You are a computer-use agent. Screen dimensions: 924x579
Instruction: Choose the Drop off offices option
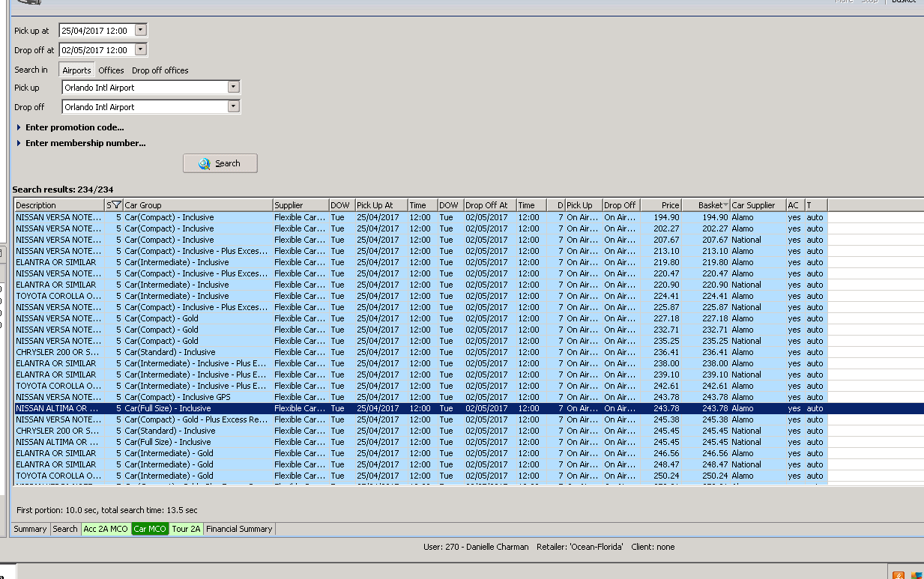click(x=160, y=70)
